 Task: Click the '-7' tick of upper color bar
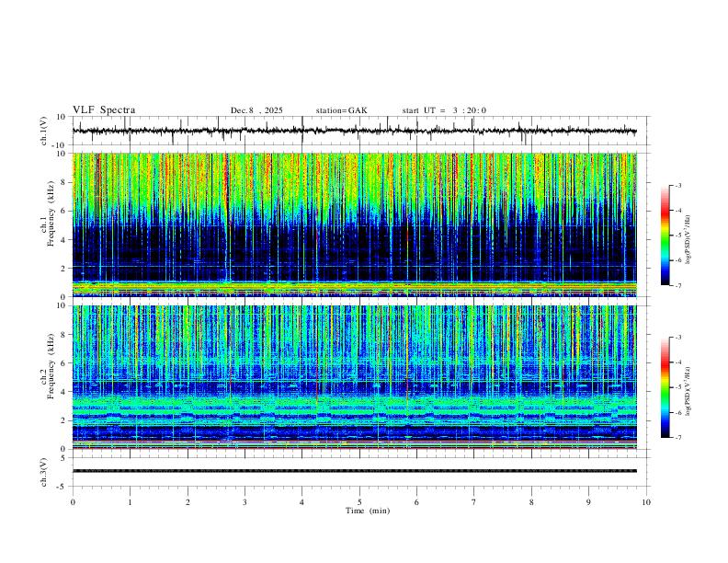coord(677,285)
